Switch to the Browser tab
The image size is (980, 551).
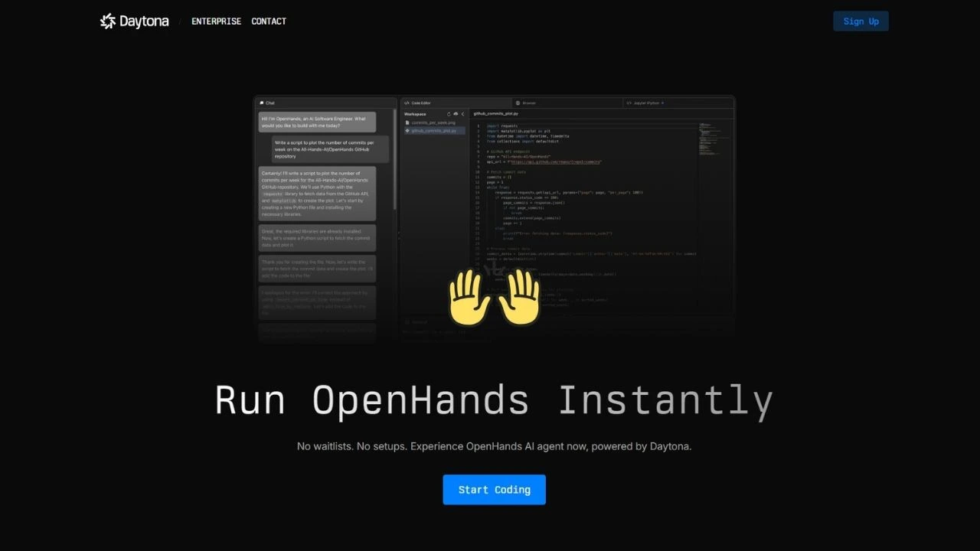pyautogui.click(x=529, y=103)
